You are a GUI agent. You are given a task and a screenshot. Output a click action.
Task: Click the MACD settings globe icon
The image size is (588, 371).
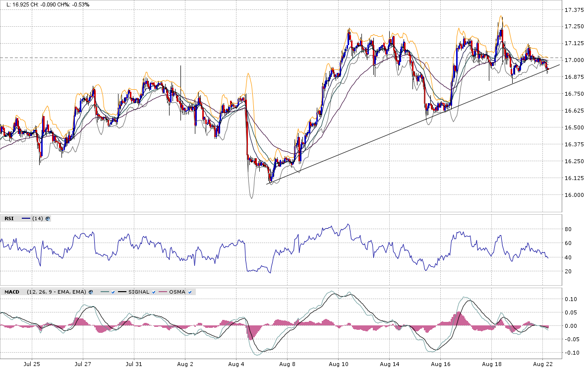(x=91, y=292)
